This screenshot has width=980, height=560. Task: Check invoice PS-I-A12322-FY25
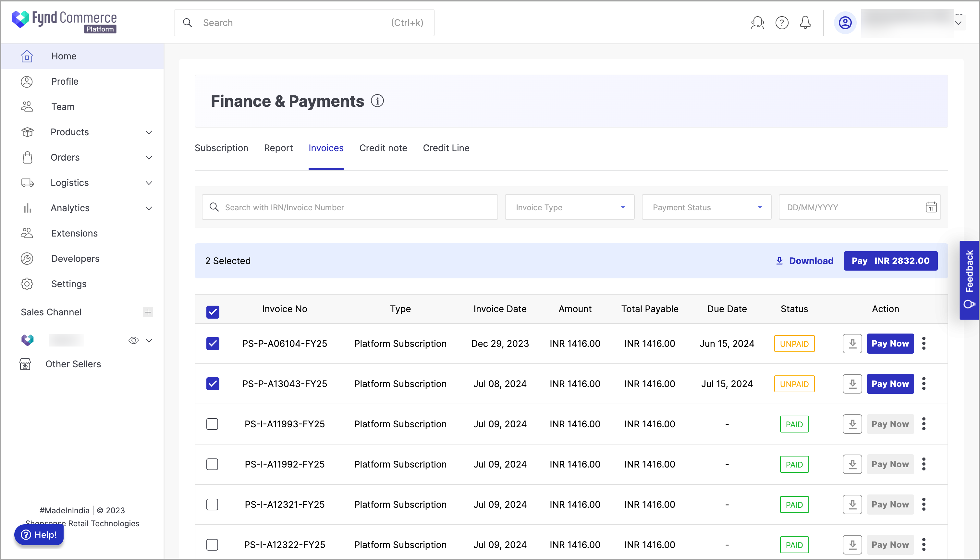(212, 545)
